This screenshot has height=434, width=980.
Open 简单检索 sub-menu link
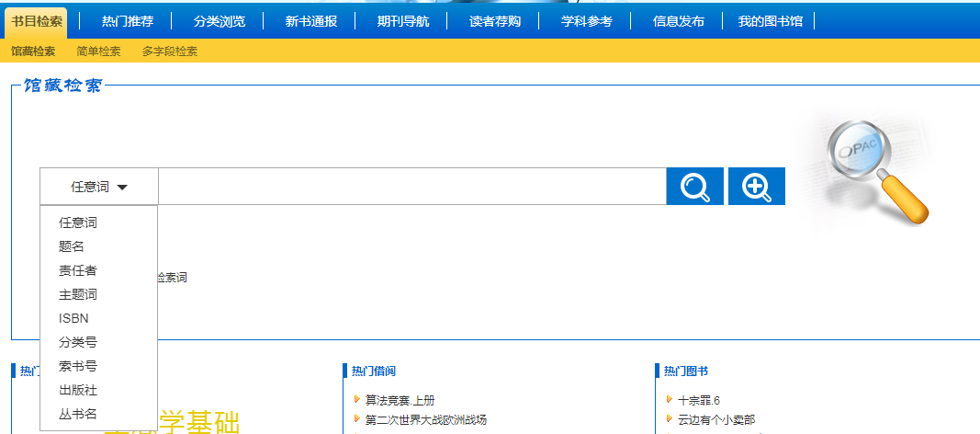point(99,51)
